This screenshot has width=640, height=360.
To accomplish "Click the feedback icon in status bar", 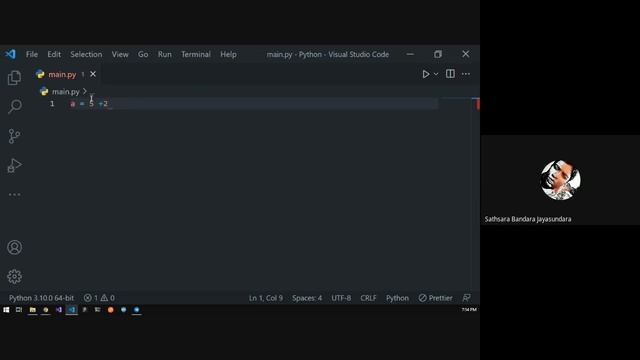I will coord(466,298).
